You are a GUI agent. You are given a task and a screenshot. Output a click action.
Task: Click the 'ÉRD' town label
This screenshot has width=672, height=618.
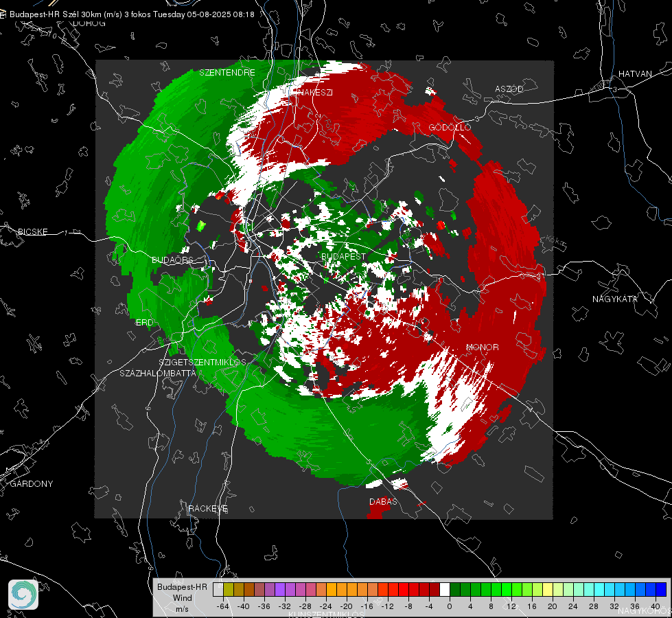[144, 323]
